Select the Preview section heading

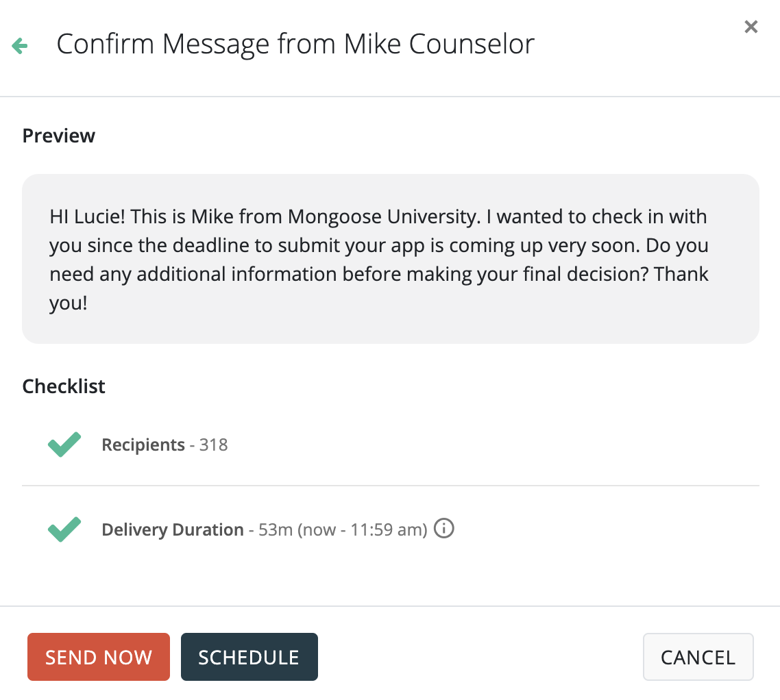pyautogui.click(x=59, y=136)
